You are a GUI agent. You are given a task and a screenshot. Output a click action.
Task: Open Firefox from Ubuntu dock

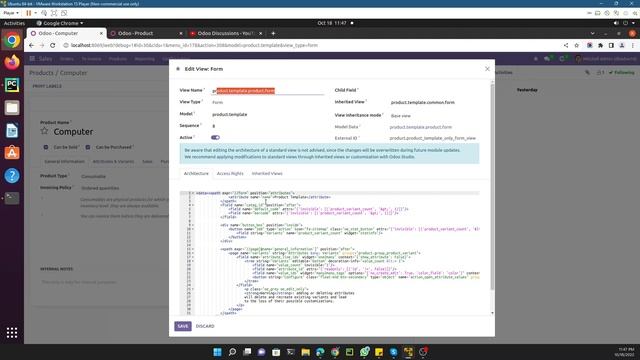(12, 62)
